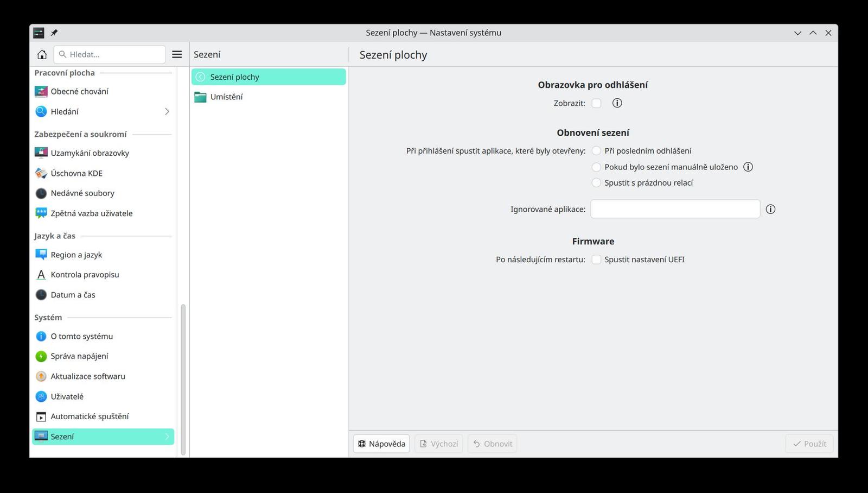Viewport: 868px width, 493px height.
Task: Open the Správa napájení settings via its icon
Action: [x=41, y=356]
